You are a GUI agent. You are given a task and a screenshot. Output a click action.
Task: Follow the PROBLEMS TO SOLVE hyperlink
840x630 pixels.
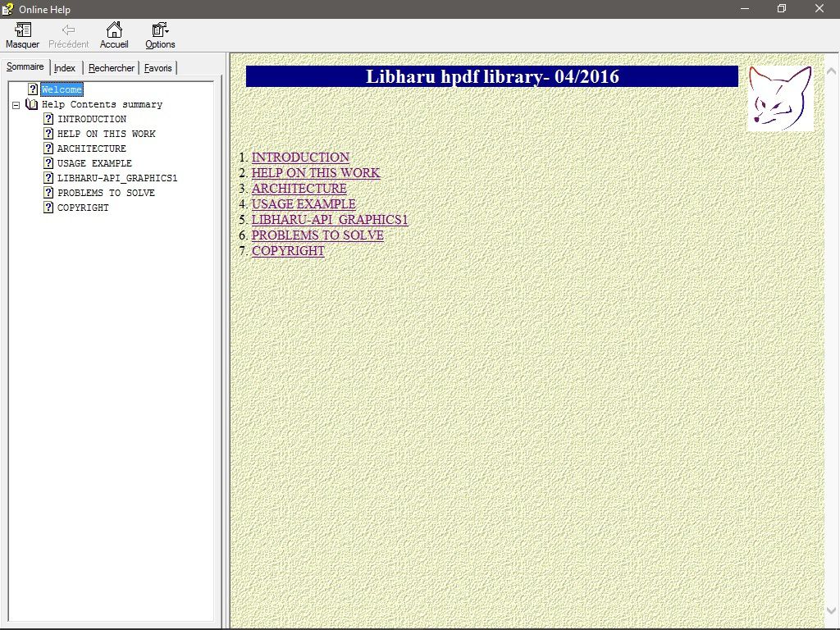click(x=317, y=235)
